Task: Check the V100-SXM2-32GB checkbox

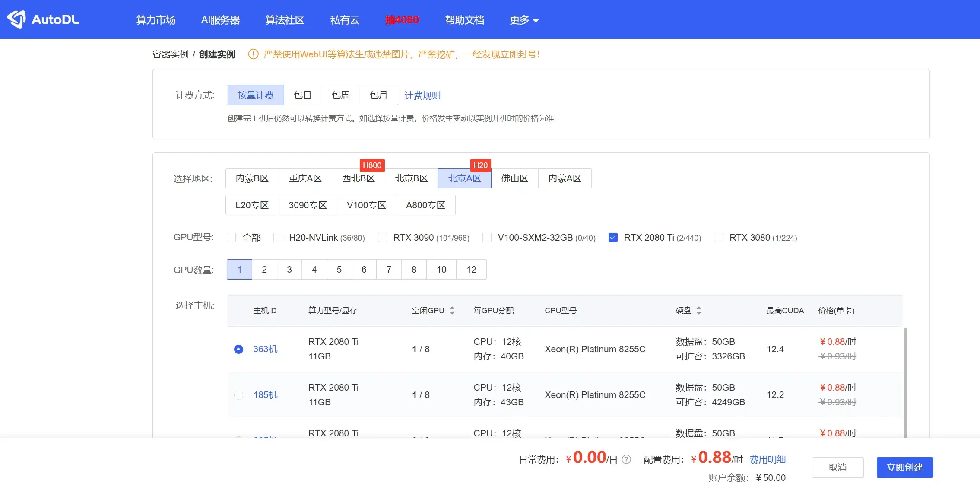Action: [x=487, y=238]
